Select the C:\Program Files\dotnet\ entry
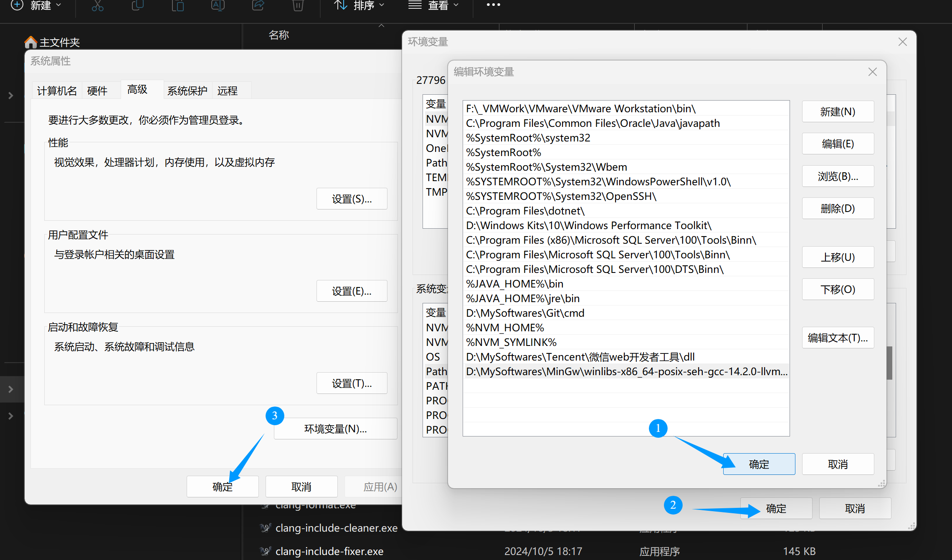 click(x=626, y=211)
